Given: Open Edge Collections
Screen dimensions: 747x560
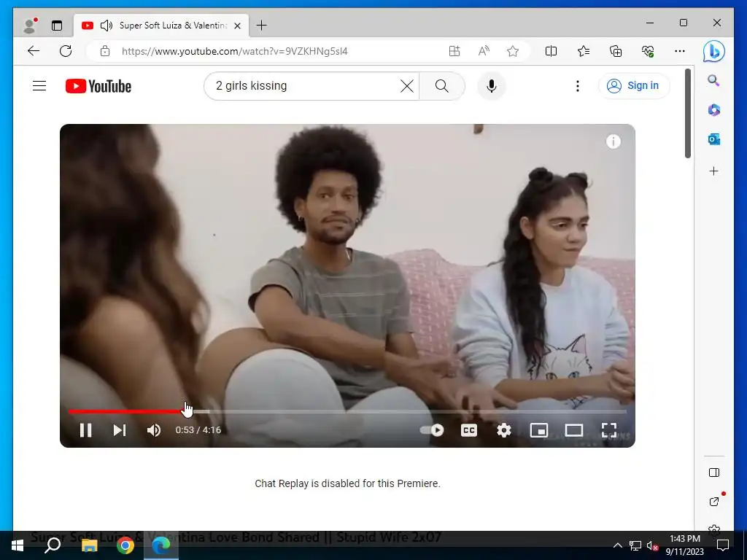Looking at the screenshot, I should coord(616,51).
